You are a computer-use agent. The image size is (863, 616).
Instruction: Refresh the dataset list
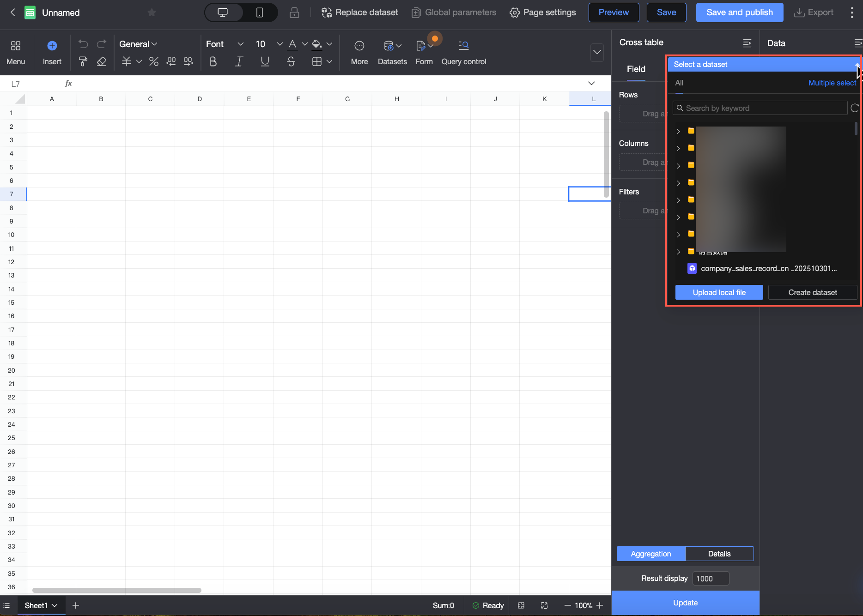click(855, 108)
